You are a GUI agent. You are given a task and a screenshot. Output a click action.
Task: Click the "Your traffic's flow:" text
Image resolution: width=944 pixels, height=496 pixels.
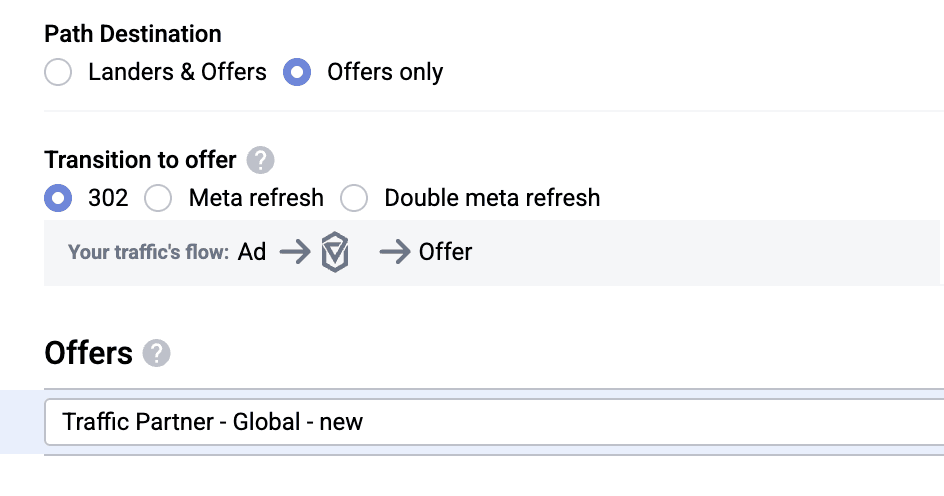click(x=148, y=253)
